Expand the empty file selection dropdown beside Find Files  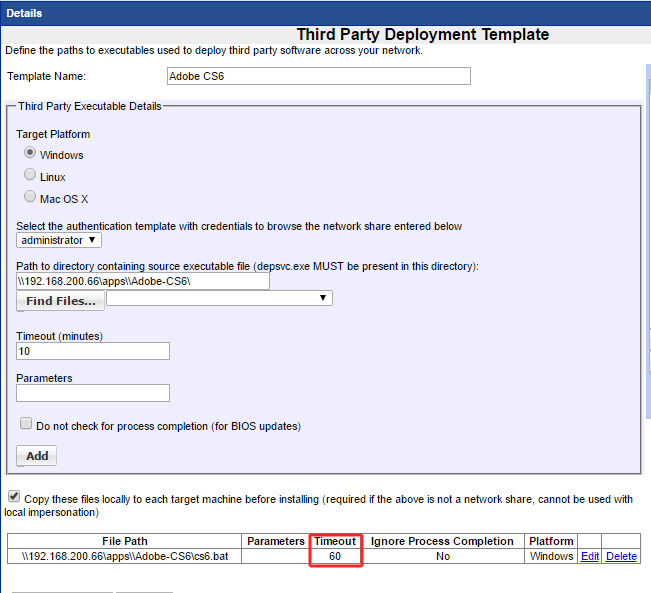219,298
